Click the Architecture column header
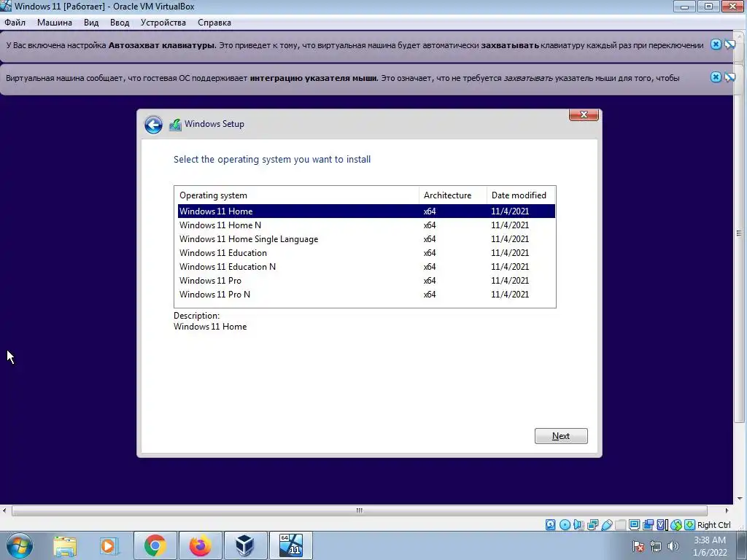The width and height of the screenshot is (747, 560). tap(452, 195)
